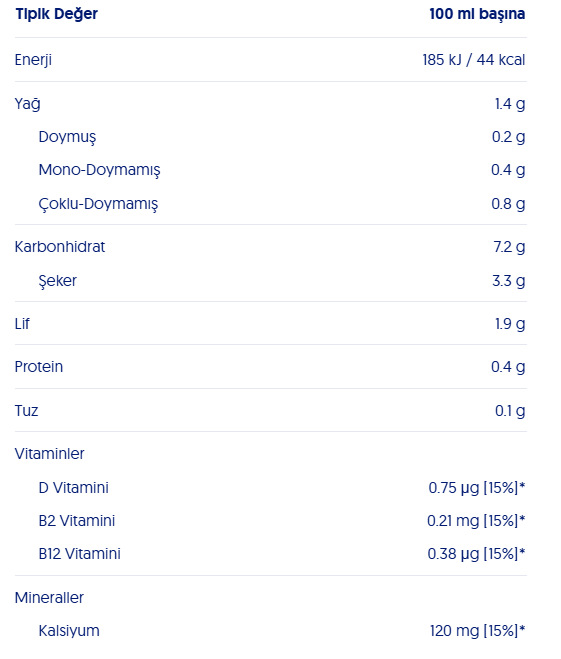
Task: Click the Vitaminler section heading
Action: [50, 454]
